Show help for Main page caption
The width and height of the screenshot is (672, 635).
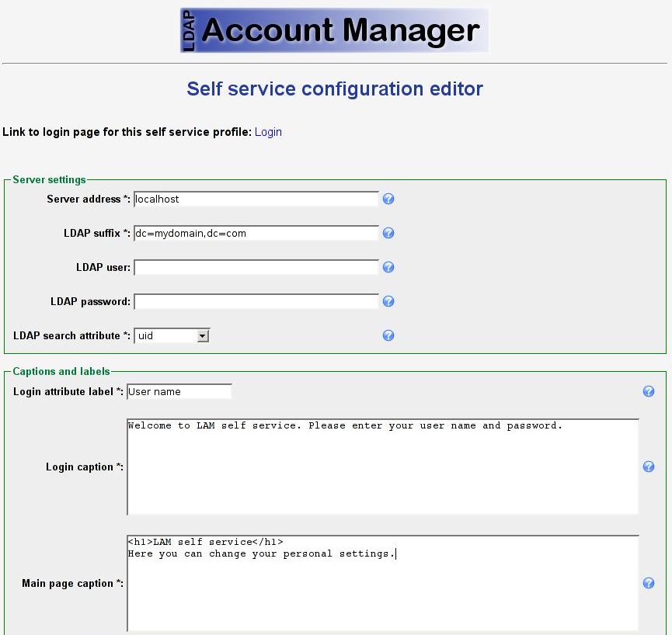point(649,583)
